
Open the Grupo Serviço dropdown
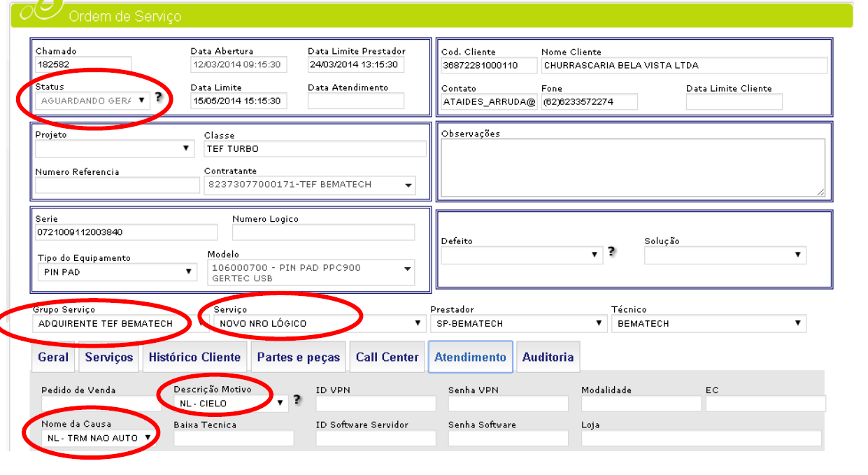pos(112,324)
